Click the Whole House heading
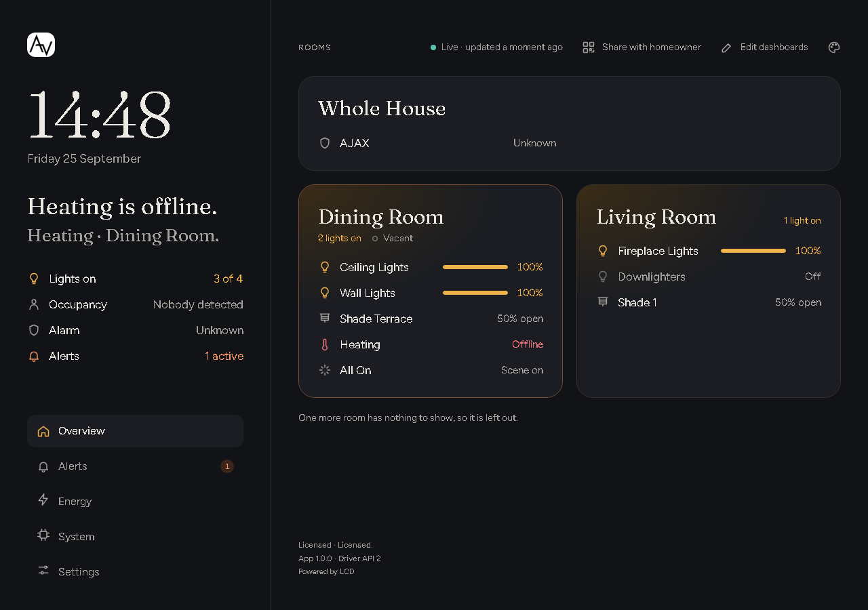868x610 pixels. pos(382,108)
